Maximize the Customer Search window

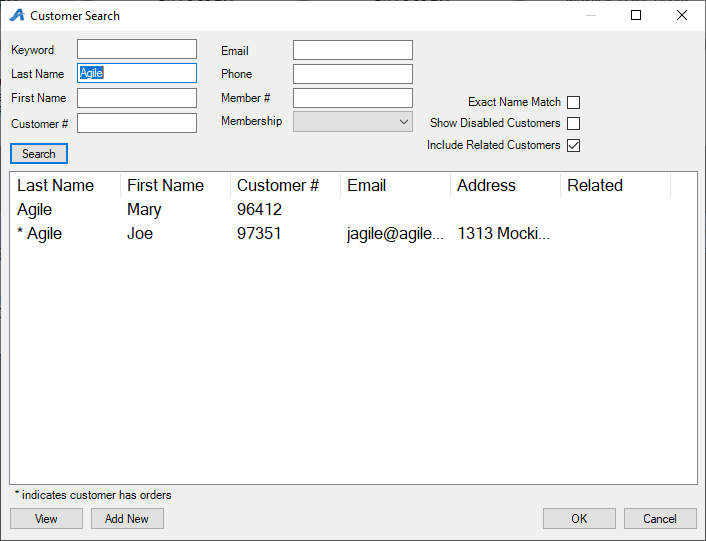coord(636,16)
